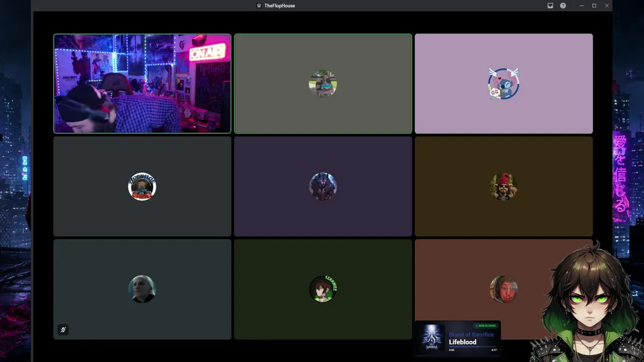Maximize the TheFlopHouse call window
Viewport: 644px width, 362px height.
click(x=594, y=6)
